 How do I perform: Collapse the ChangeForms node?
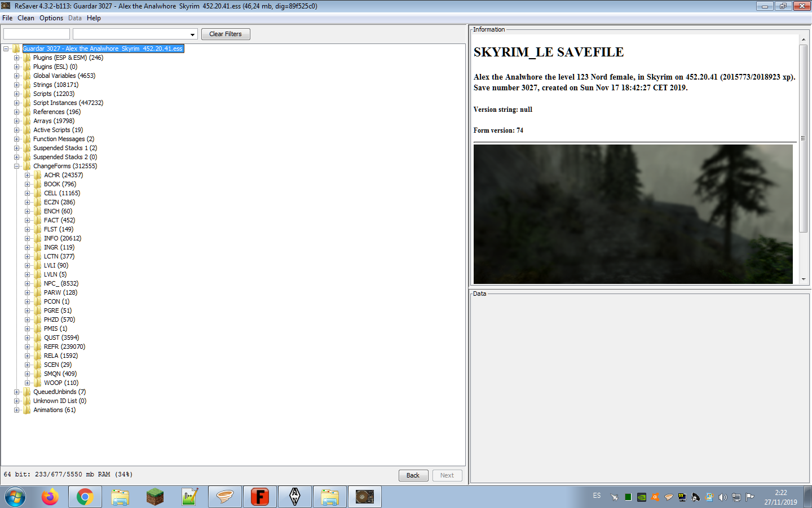coord(17,166)
